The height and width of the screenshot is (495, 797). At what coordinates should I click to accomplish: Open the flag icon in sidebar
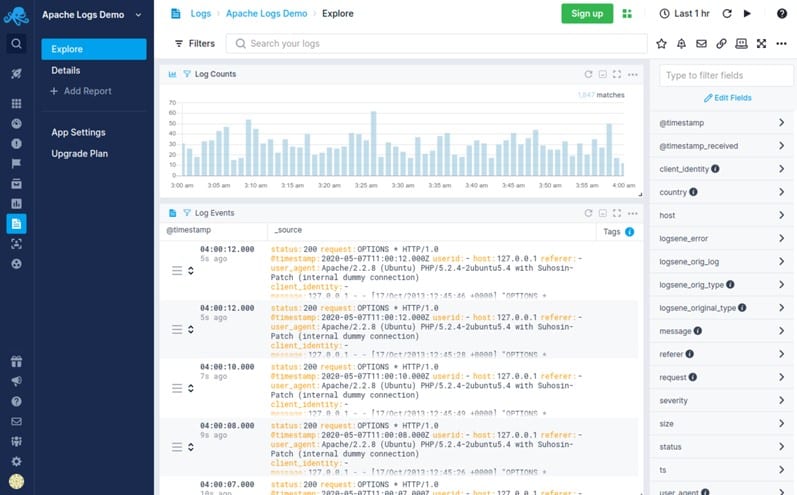pos(16,164)
